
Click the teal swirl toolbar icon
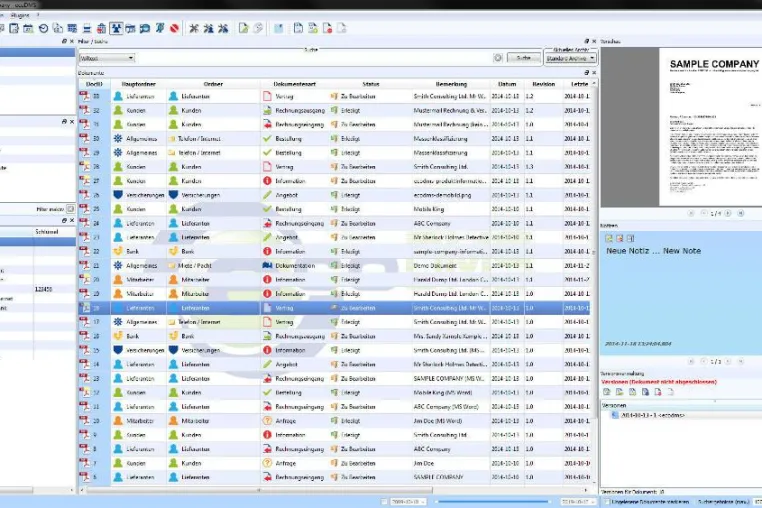point(159,28)
